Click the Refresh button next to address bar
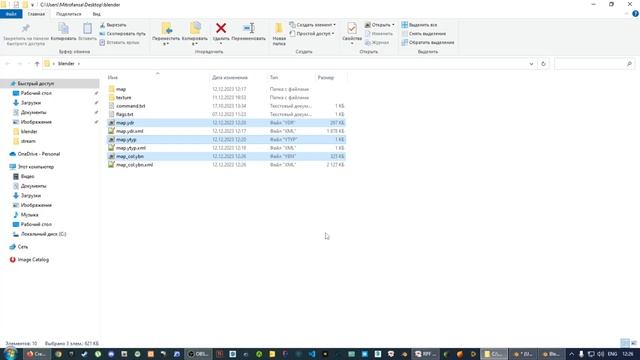Image resolution: width=640 pixels, height=360 pixels. click(x=543, y=64)
